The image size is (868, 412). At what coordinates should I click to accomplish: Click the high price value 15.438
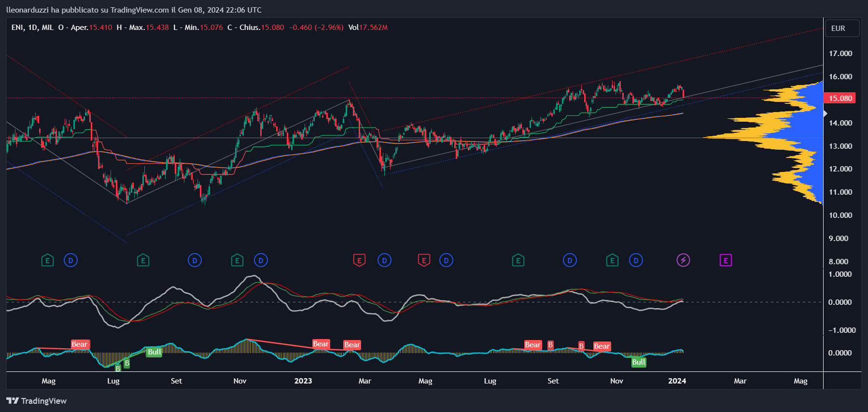coord(157,28)
